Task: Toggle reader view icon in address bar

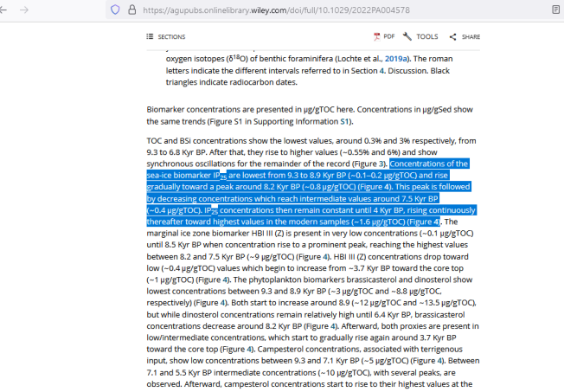Action: click(555, 10)
